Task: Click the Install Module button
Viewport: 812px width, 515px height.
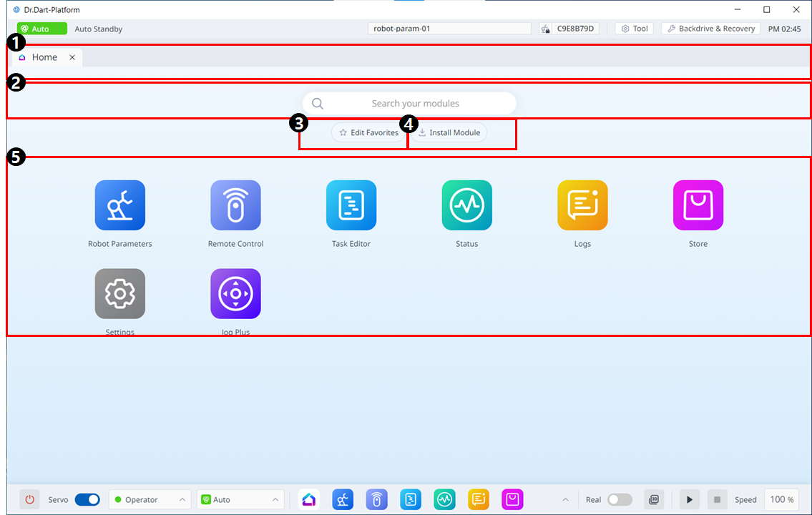Action: coord(448,132)
